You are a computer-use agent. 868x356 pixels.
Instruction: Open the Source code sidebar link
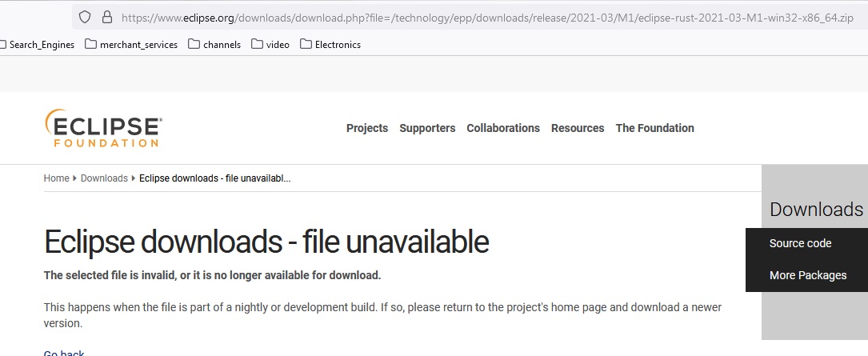801,244
